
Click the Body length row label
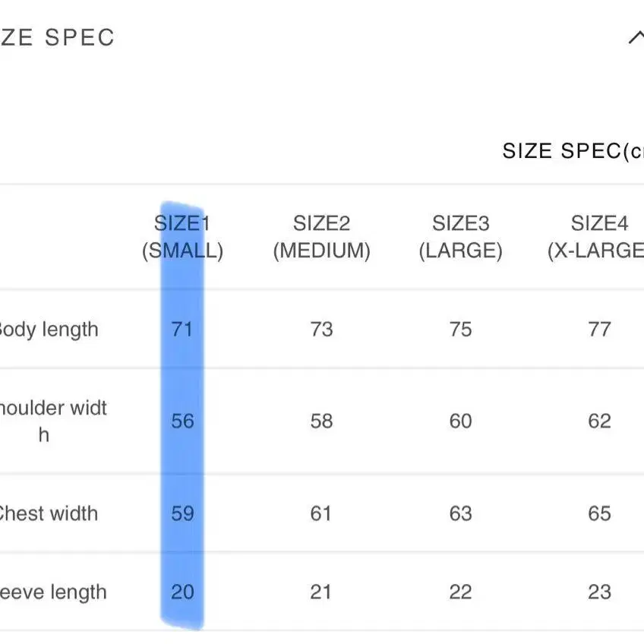click(49, 330)
